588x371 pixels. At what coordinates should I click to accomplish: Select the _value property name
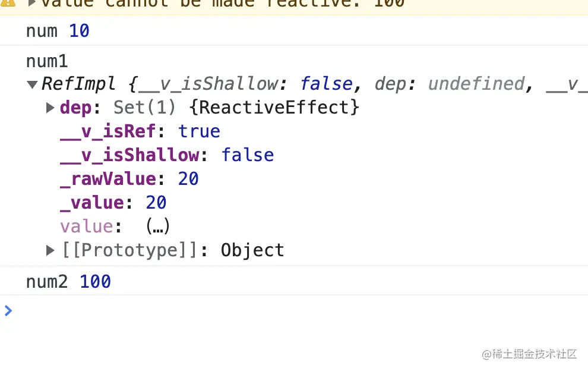[x=92, y=203]
